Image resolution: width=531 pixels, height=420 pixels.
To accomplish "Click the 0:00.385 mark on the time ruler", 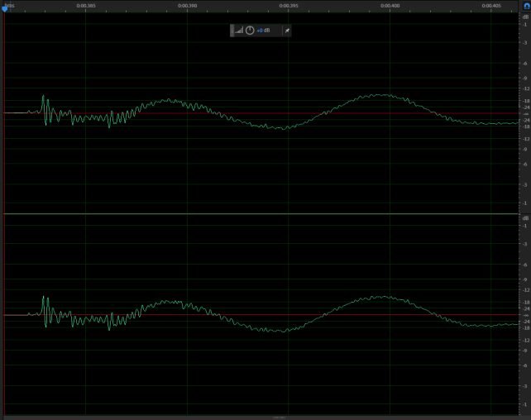I will pos(86,6).
